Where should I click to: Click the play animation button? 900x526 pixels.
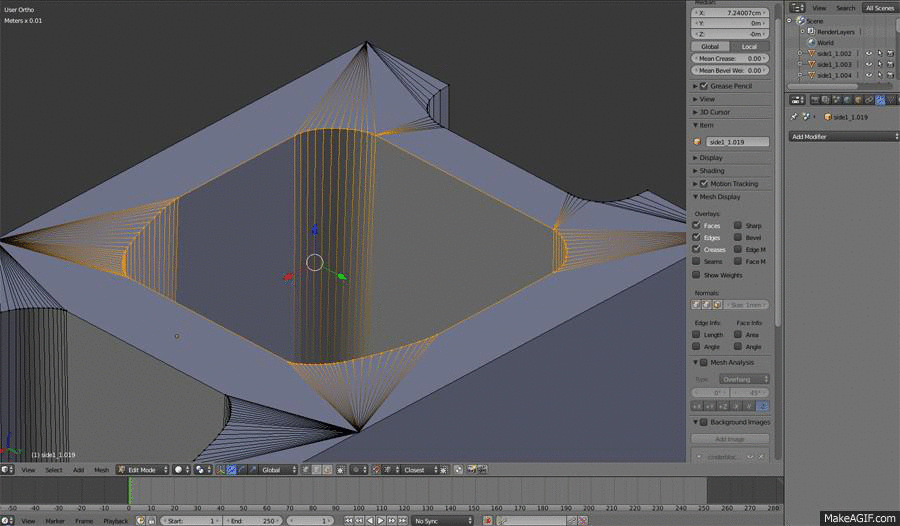coord(381,520)
